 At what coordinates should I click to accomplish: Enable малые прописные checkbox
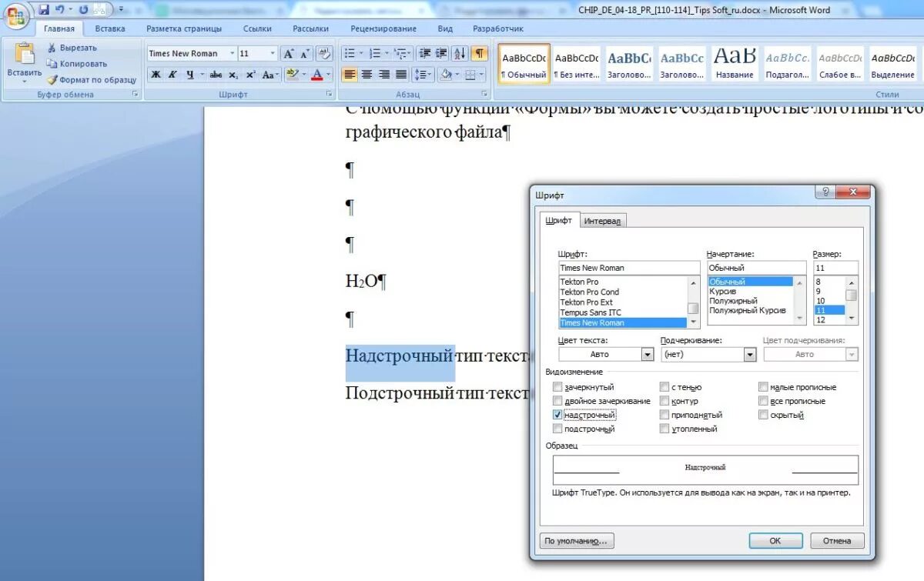[764, 387]
